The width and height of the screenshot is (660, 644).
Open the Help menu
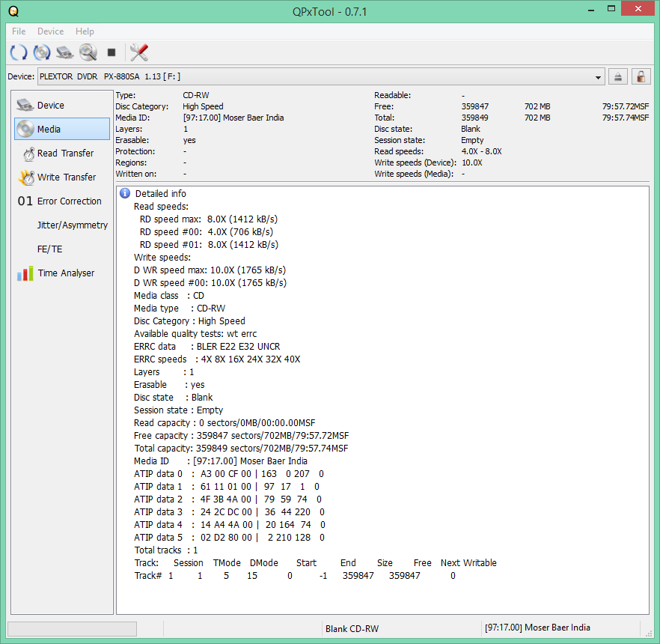click(x=85, y=31)
